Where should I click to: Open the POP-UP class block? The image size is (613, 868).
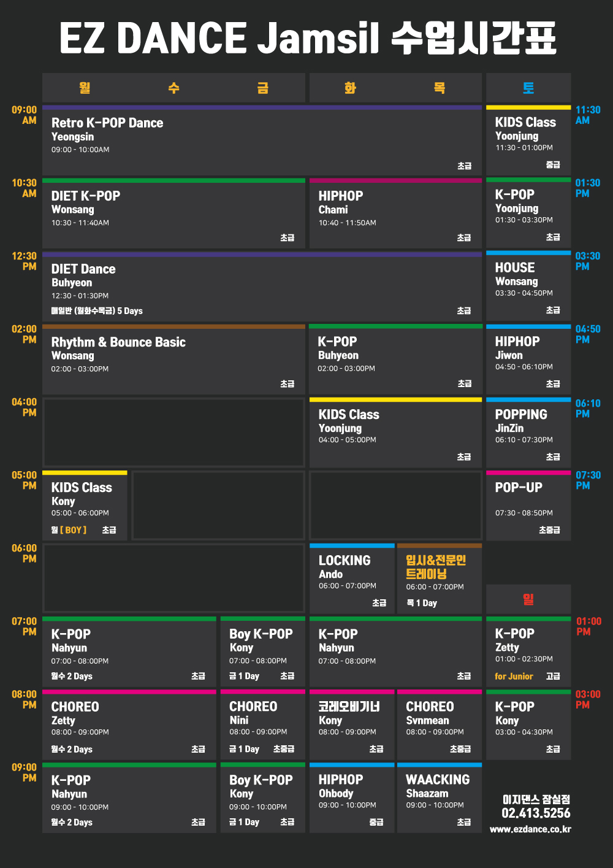pos(528,506)
